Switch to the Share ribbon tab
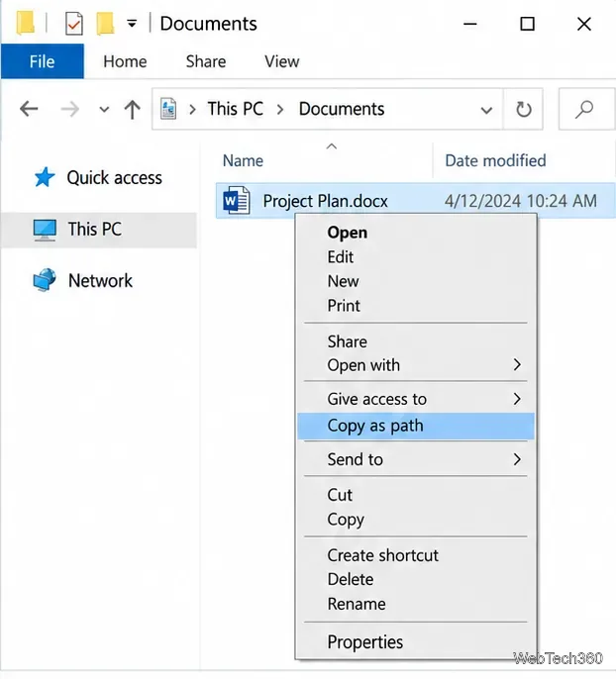The width and height of the screenshot is (616, 679). tap(206, 61)
